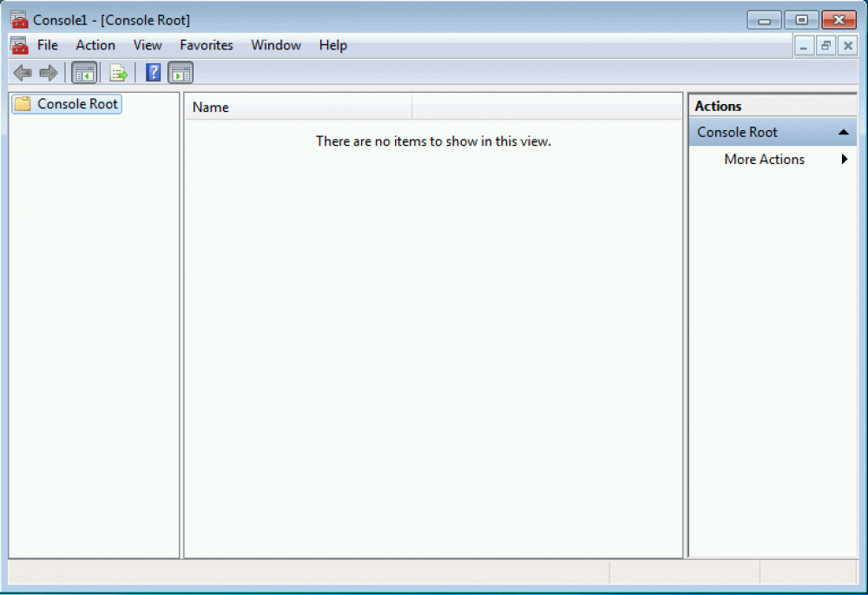Toggle the Show/Hide Action Pane button
The height and width of the screenshot is (595, 868).
pos(181,73)
